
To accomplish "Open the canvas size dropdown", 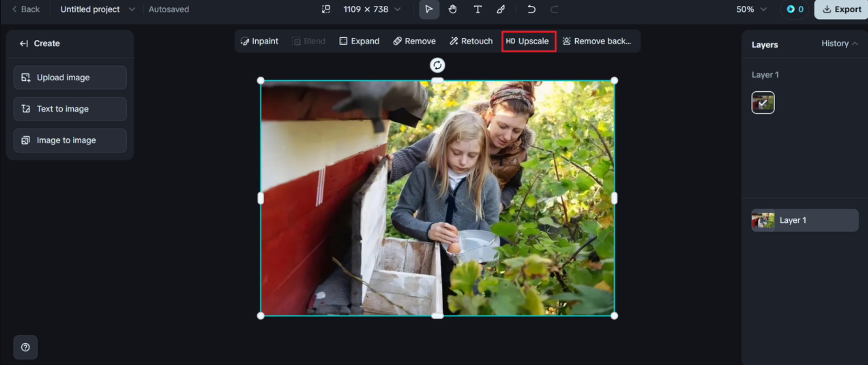I will [398, 9].
